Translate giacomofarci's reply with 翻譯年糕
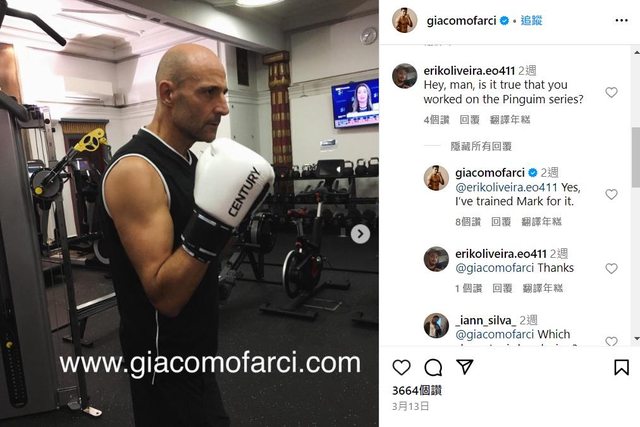Viewport: 640px width, 427px height. 542,222
